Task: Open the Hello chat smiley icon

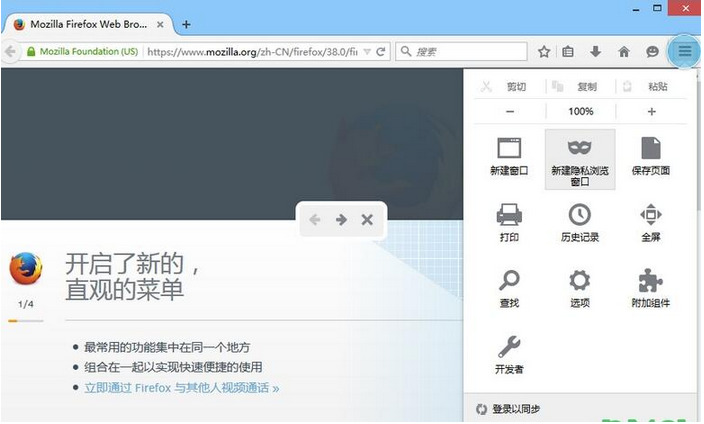Action: [x=652, y=52]
